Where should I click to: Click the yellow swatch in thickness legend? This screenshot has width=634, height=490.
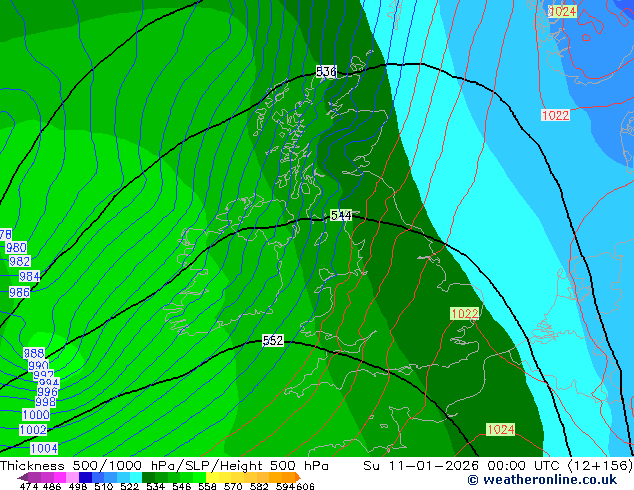tap(213, 477)
